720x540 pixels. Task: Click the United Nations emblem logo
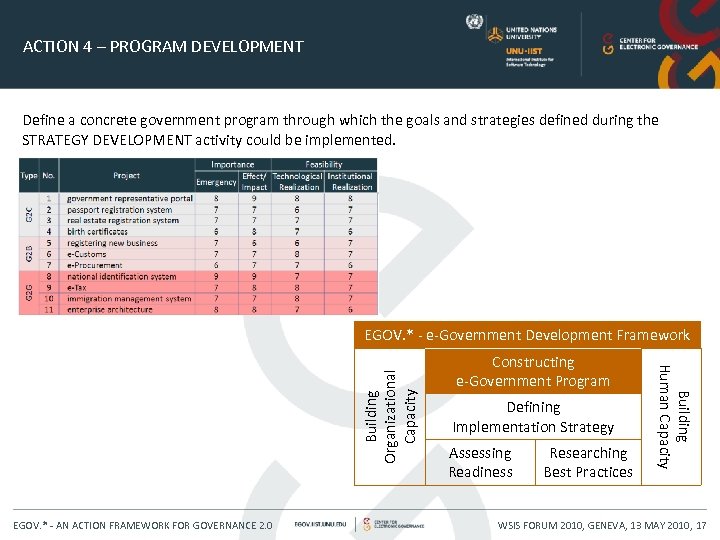coord(474,22)
